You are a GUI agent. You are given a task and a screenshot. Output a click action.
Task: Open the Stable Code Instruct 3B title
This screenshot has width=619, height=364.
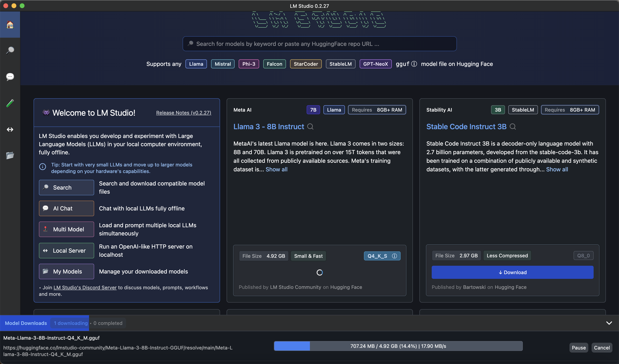[466, 127]
